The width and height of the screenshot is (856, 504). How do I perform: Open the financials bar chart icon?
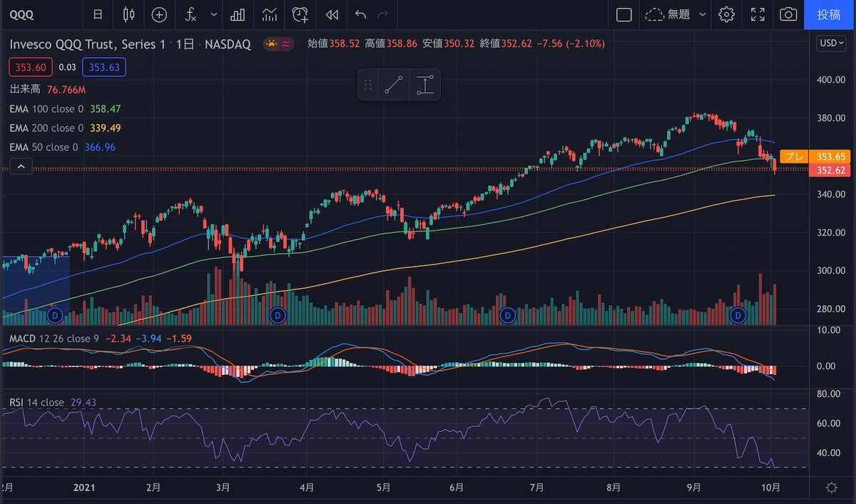pos(238,14)
